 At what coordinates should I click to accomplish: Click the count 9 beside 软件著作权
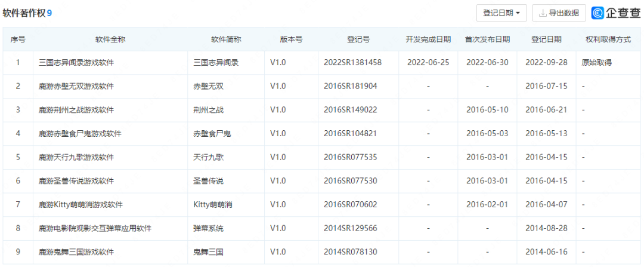(x=49, y=14)
